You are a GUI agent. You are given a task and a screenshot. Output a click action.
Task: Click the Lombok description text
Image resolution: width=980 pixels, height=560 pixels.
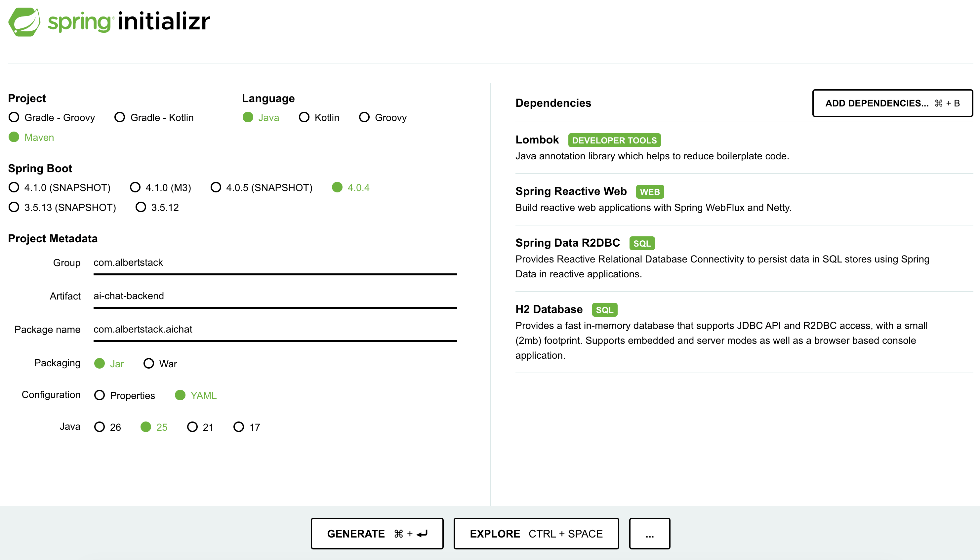[652, 156]
